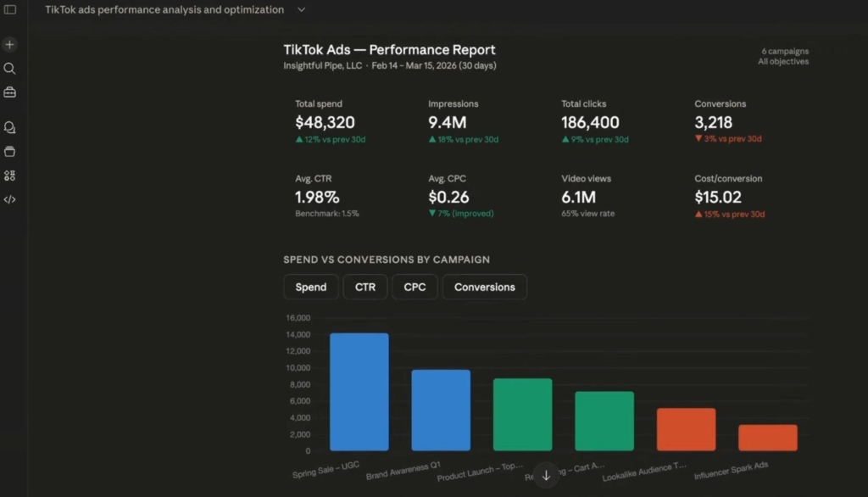This screenshot has height=497, width=868.
Task: Select the Cart A... retargeting bar
Action: coord(604,421)
